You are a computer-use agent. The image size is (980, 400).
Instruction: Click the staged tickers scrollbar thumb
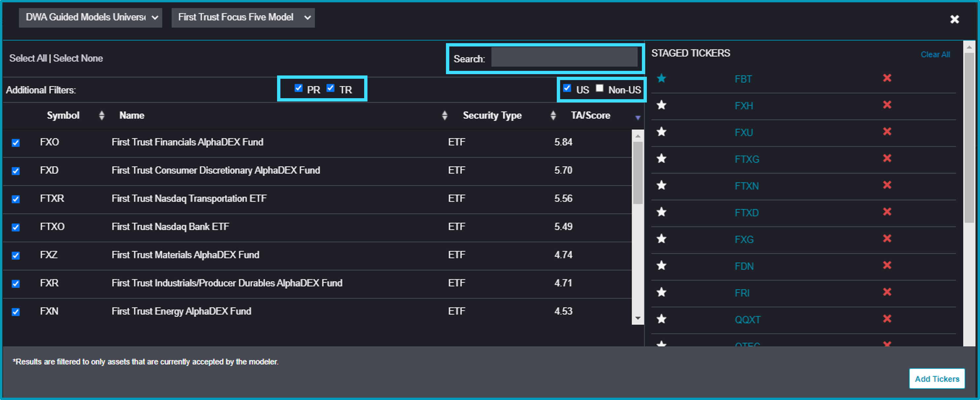click(969, 138)
